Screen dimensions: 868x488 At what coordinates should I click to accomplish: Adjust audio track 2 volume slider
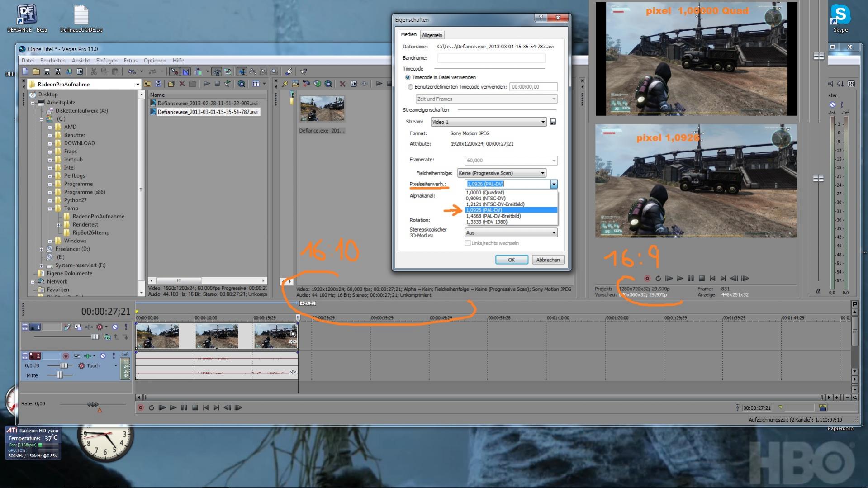64,366
